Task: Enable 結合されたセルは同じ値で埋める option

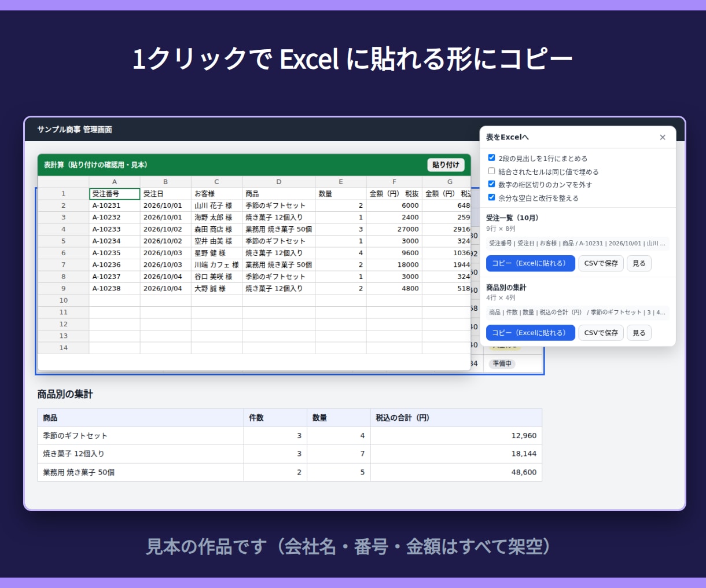Action: (x=491, y=171)
